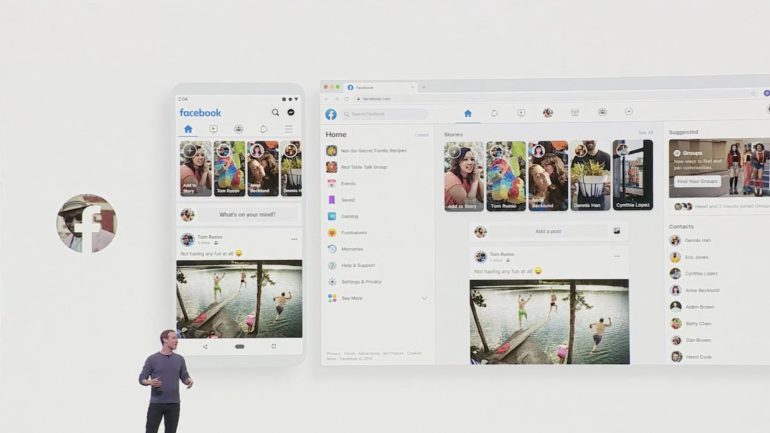770x433 pixels.
Task: Open Anna Becklund in Contacts list
Action: pos(695,290)
